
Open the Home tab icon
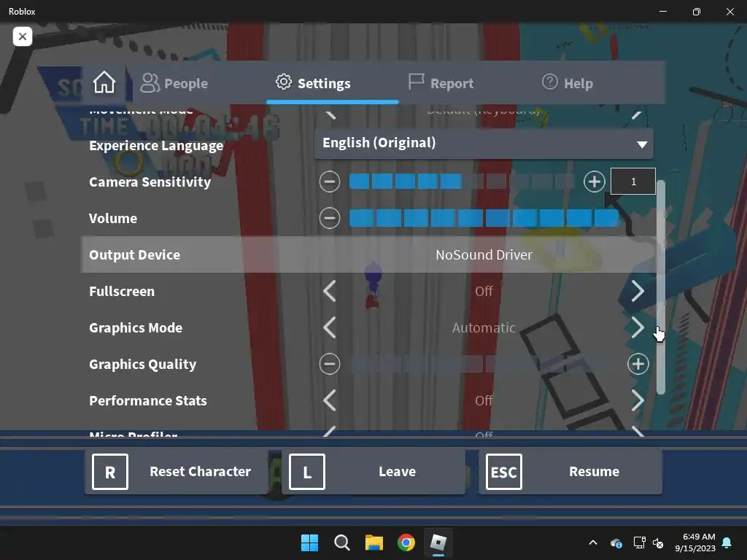[104, 83]
